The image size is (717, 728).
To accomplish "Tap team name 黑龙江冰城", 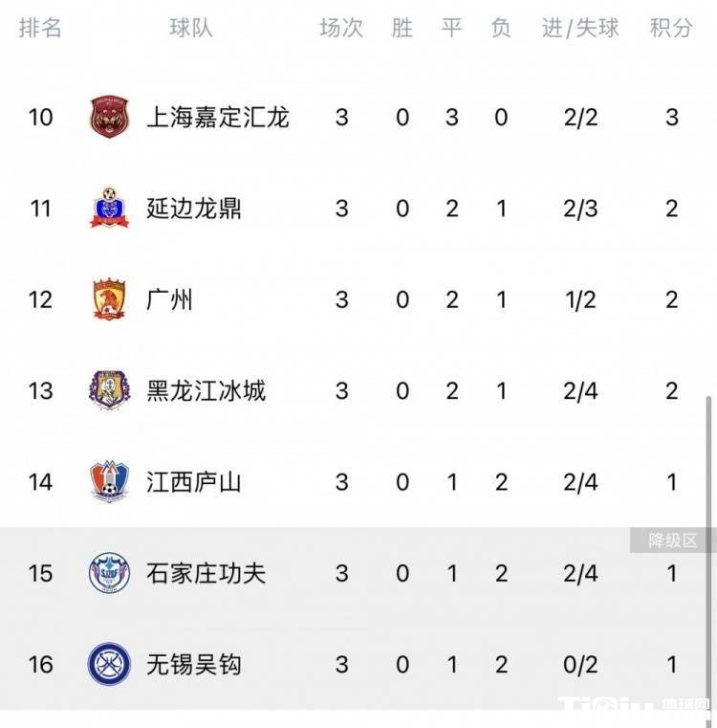I will [206, 390].
